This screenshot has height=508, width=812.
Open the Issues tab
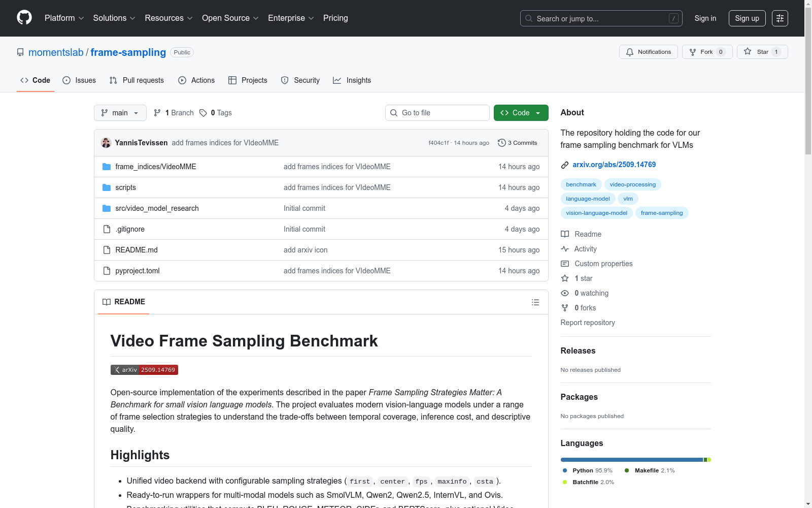(79, 80)
